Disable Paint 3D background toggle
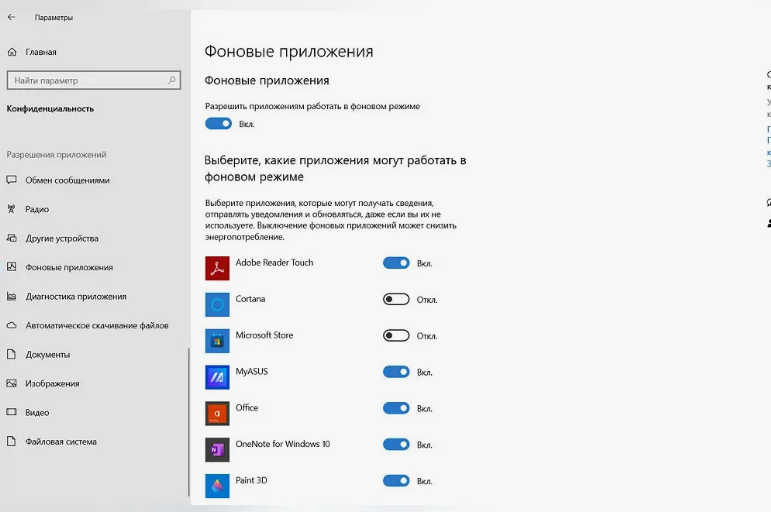 point(396,481)
